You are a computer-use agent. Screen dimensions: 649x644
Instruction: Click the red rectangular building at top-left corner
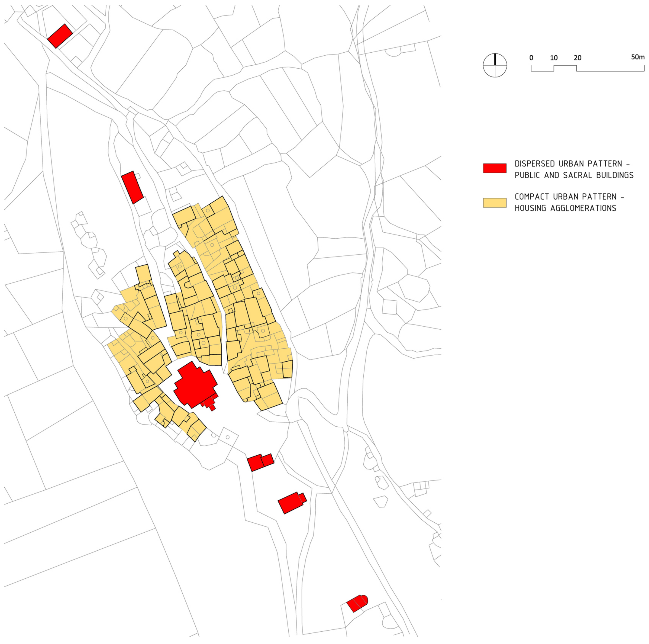coord(60,36)
